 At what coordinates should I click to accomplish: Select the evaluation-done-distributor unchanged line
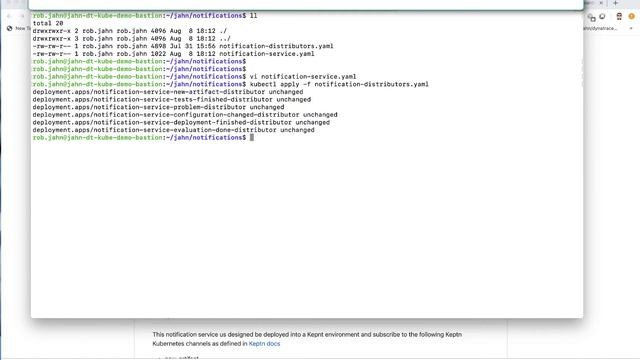[x=173, y=130]
